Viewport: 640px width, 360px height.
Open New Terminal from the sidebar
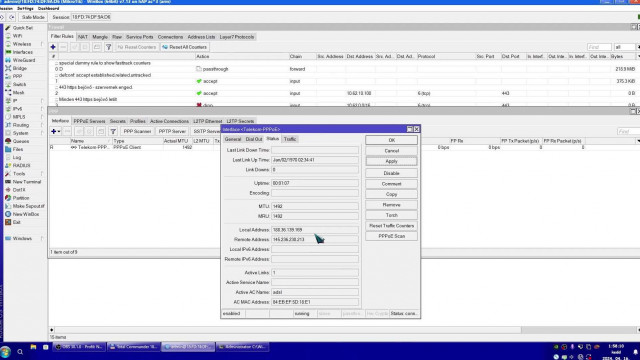(27, 182)
